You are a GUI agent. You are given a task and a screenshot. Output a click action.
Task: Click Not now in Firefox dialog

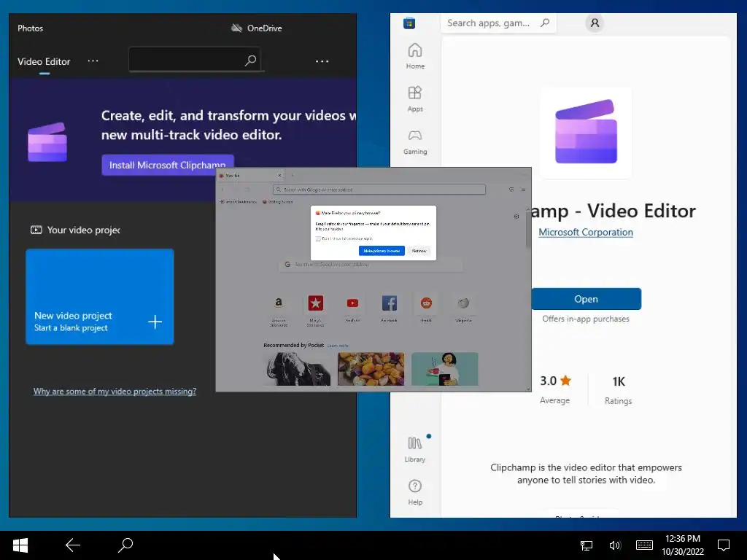(x=419, y=251)
